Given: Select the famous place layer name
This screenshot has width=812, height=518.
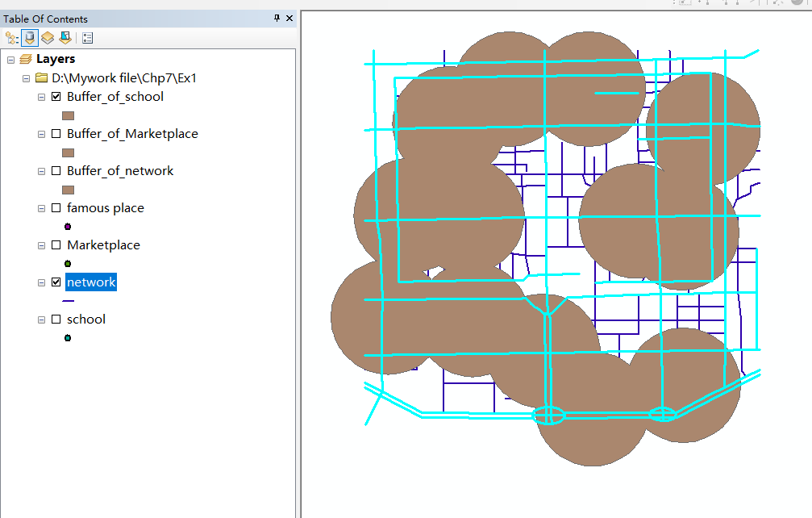Looking at the screenshot, I should click(x=106, y=208).
